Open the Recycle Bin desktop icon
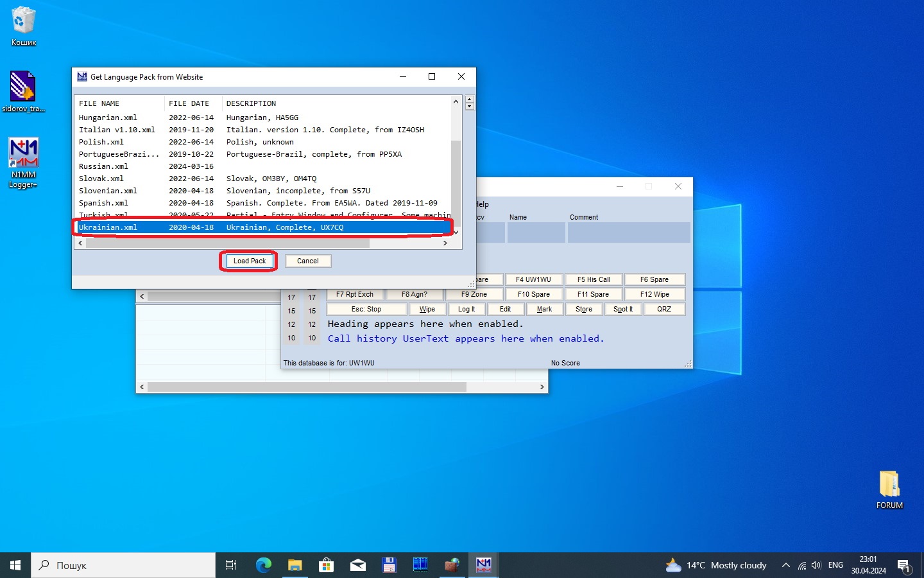 pos(24,26)
